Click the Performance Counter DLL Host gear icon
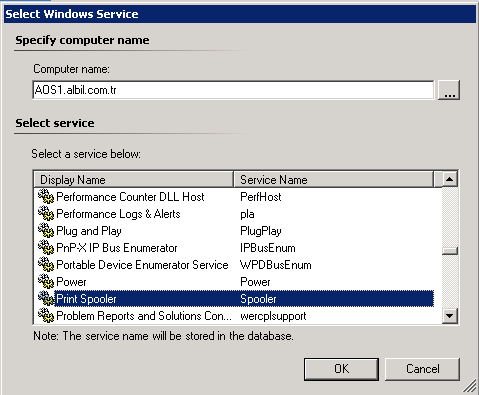 (x=46, y=196)
